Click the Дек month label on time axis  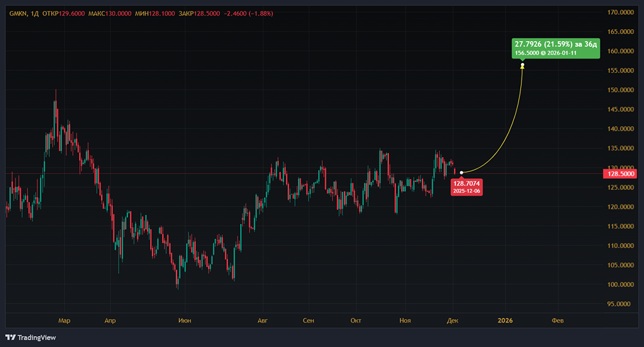(x=453, y=319)
